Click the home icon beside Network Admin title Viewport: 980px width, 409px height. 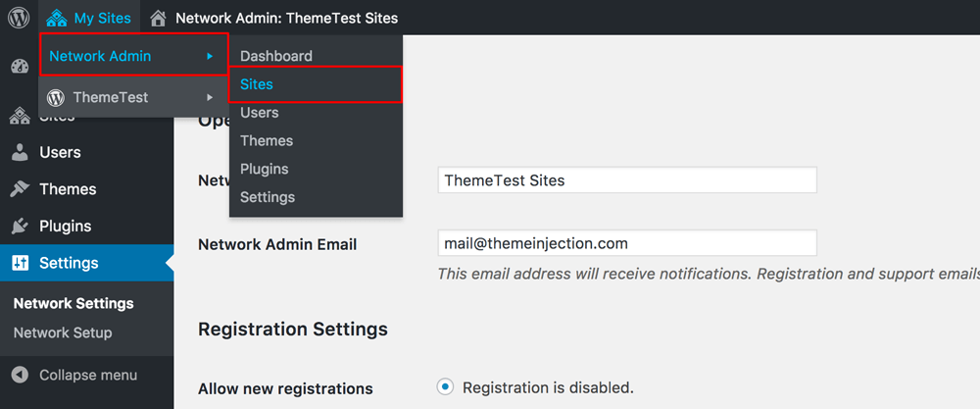[x=159, y=18]
